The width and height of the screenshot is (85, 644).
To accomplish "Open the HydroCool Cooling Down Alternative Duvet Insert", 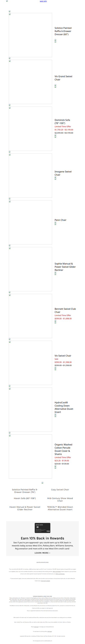I will point(64,407).
